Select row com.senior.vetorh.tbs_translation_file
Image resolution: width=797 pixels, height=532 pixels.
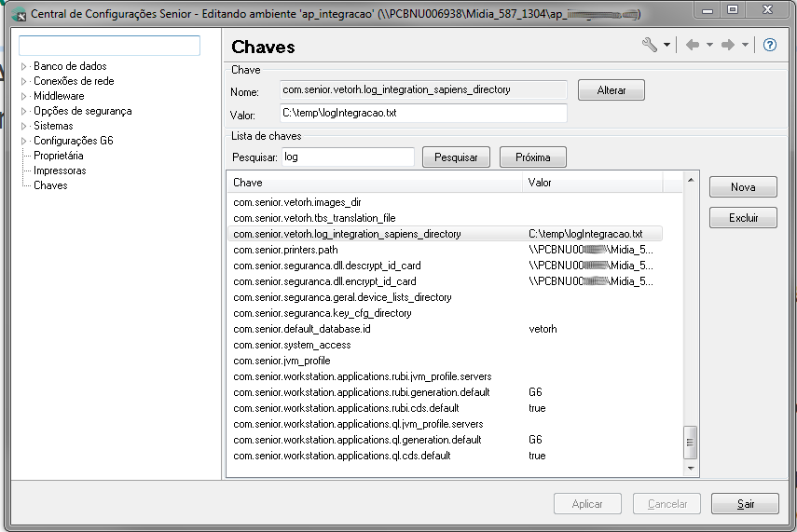(445, 218)
